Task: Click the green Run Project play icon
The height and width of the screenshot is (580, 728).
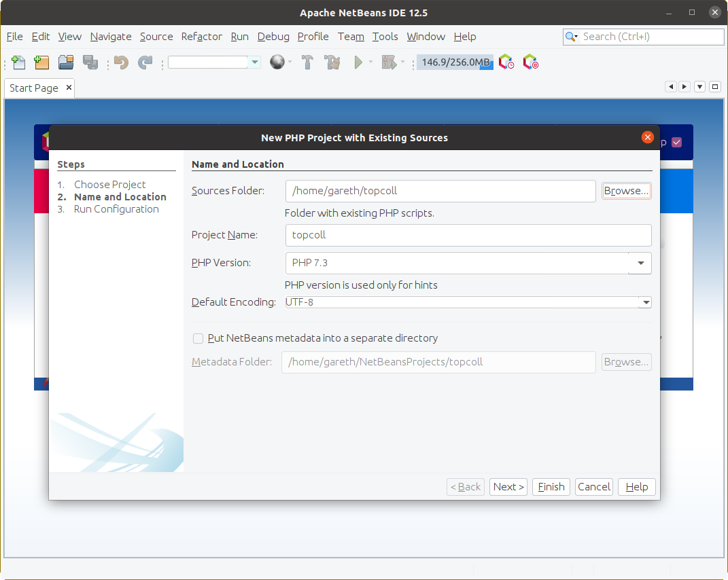Action: 358,62
